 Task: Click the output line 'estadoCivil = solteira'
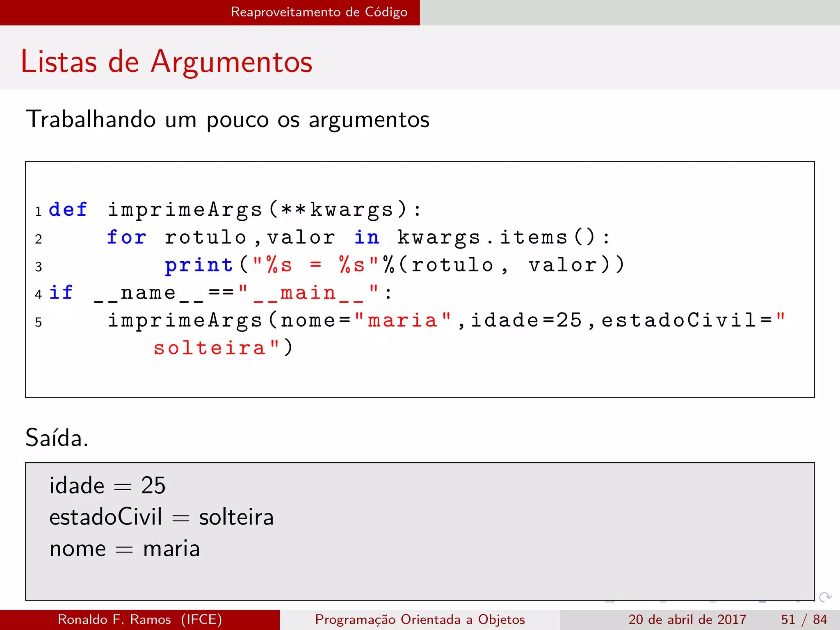(x=162, y=517)
